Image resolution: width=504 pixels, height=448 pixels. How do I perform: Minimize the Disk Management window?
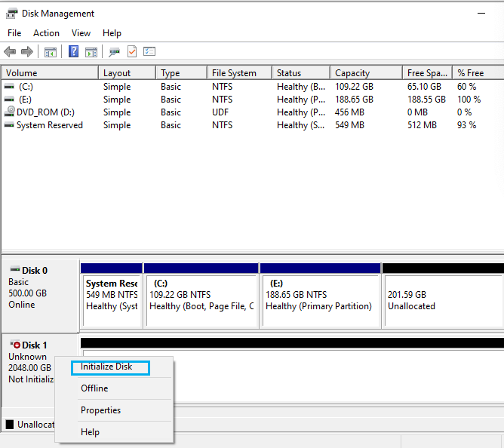(481, 13)
